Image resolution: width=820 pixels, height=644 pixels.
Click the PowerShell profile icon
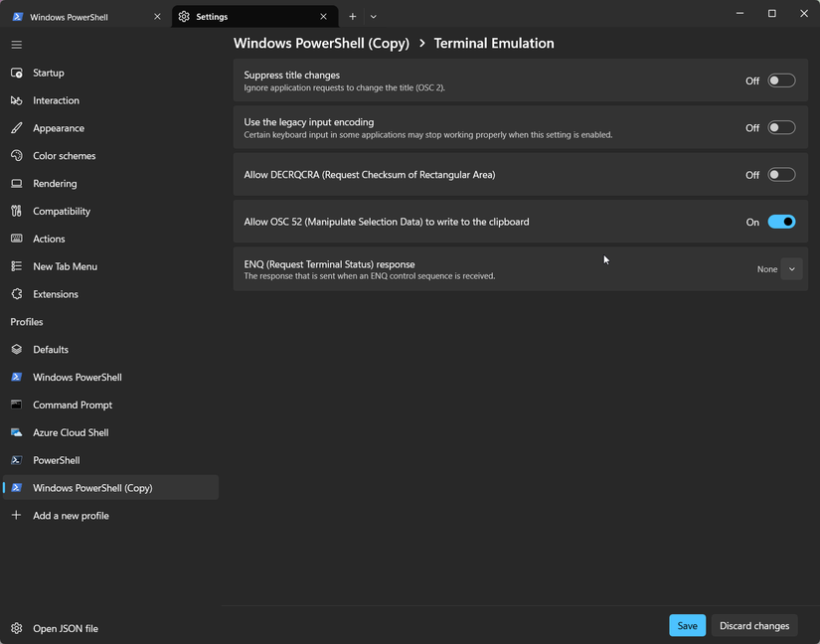click(17, 460)
